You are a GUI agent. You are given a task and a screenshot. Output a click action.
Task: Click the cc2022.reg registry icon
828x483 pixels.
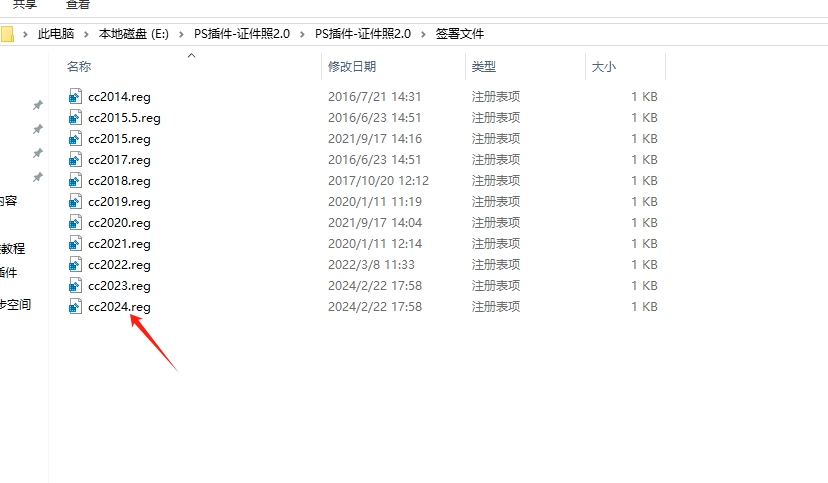(x=75, y=265)
